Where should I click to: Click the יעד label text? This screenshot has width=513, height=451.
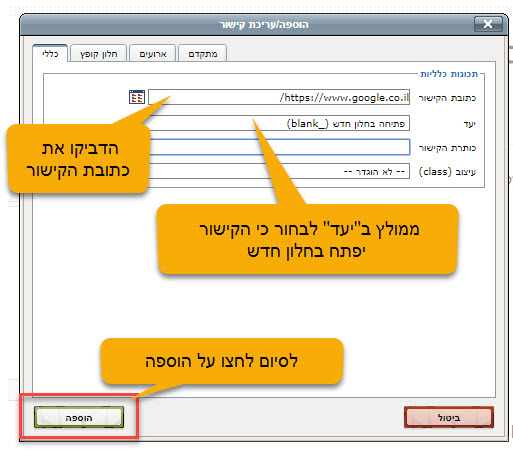point(469,124)
